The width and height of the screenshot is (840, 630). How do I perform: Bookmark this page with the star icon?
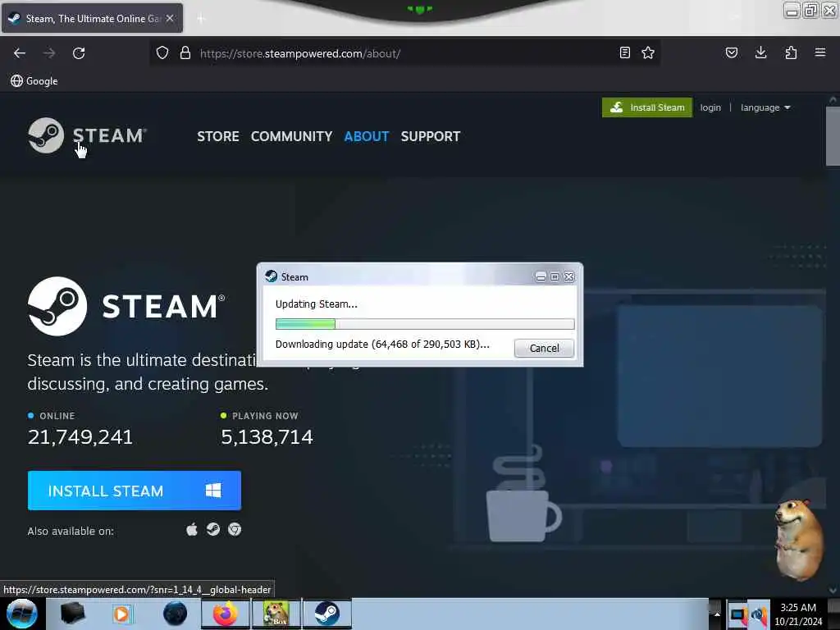(x=648, y=52)
